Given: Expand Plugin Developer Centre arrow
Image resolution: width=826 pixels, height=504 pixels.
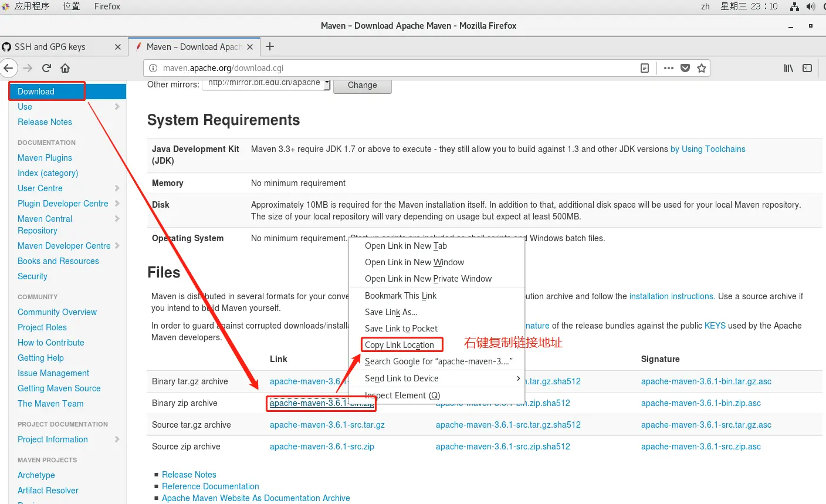Looking at the screenshot, I should click(x=117, y=204).
